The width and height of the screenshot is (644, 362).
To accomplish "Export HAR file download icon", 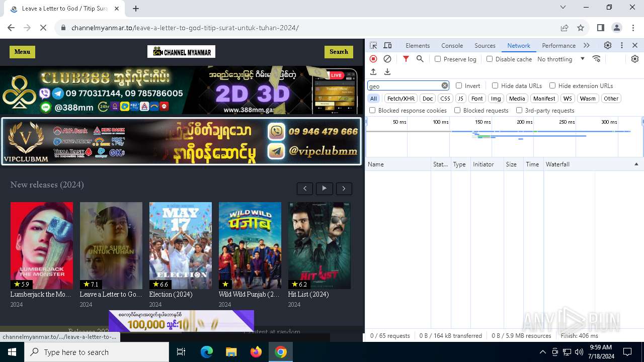I will click(387, 72).
